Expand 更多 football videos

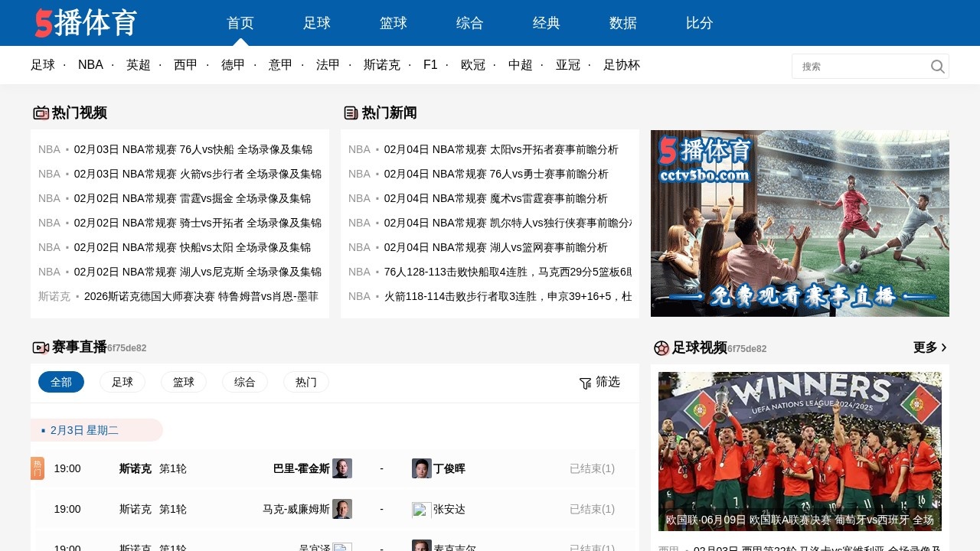tap(929, 347)
